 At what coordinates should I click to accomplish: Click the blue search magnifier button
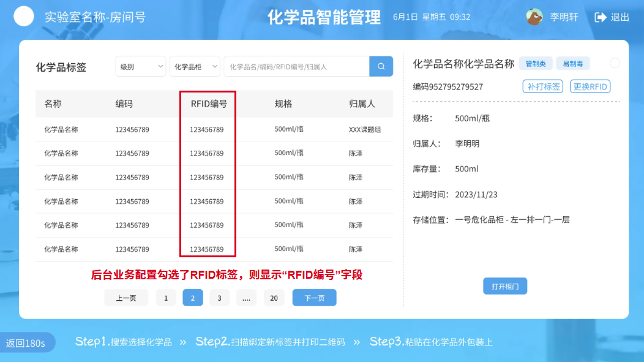click(381, 67)
